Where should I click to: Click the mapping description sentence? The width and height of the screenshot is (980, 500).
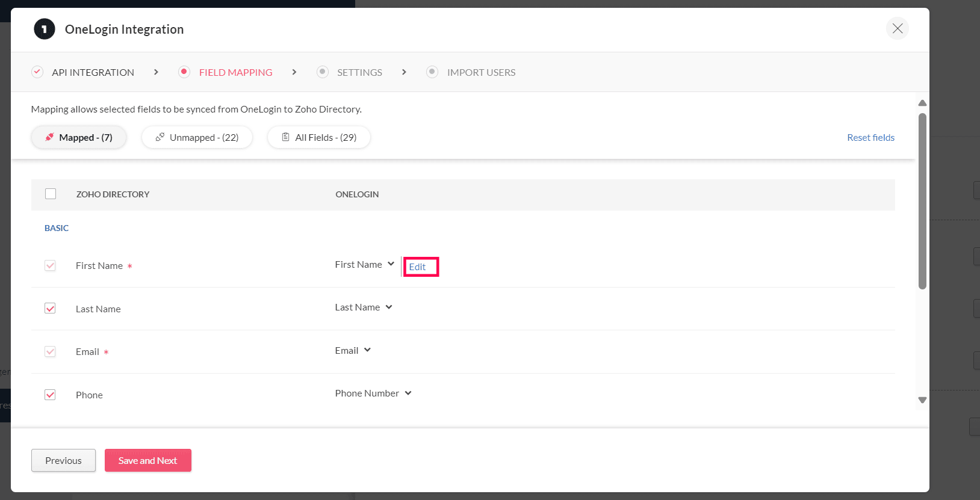point(196,110)
